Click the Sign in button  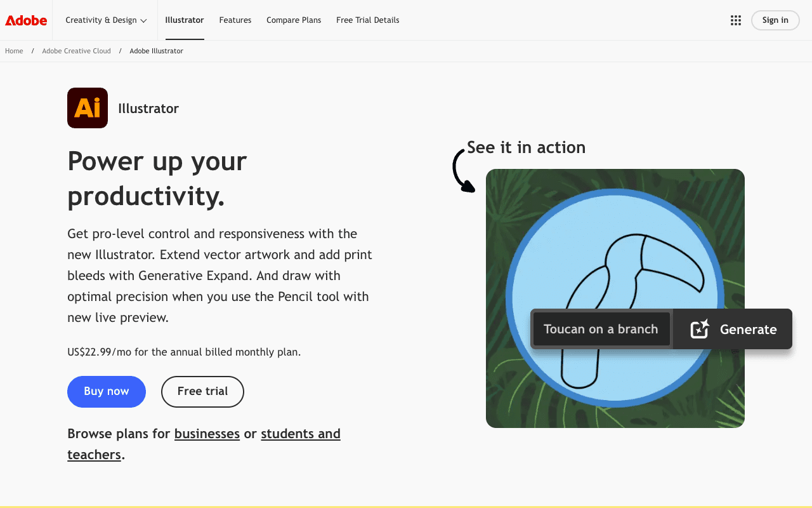pyautogui.click(x=775, y=20)
